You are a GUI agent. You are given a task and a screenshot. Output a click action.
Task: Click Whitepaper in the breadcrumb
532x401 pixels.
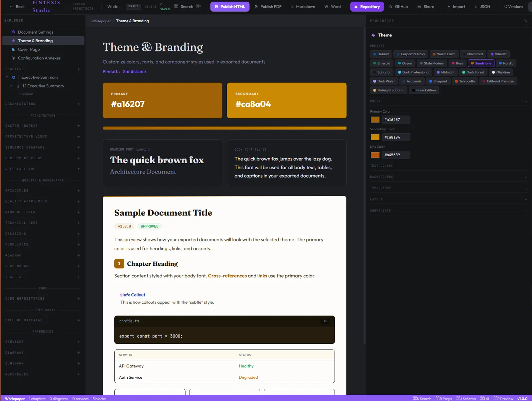101,21
